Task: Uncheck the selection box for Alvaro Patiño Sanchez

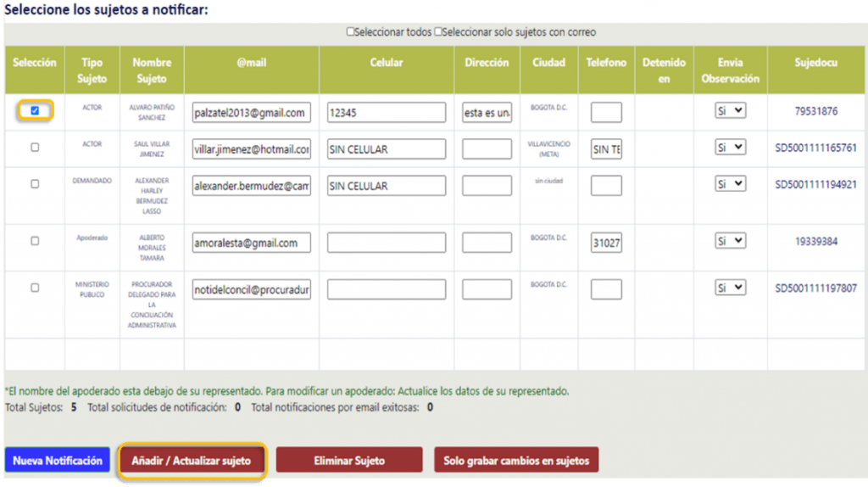Action: tap(35, 110)
